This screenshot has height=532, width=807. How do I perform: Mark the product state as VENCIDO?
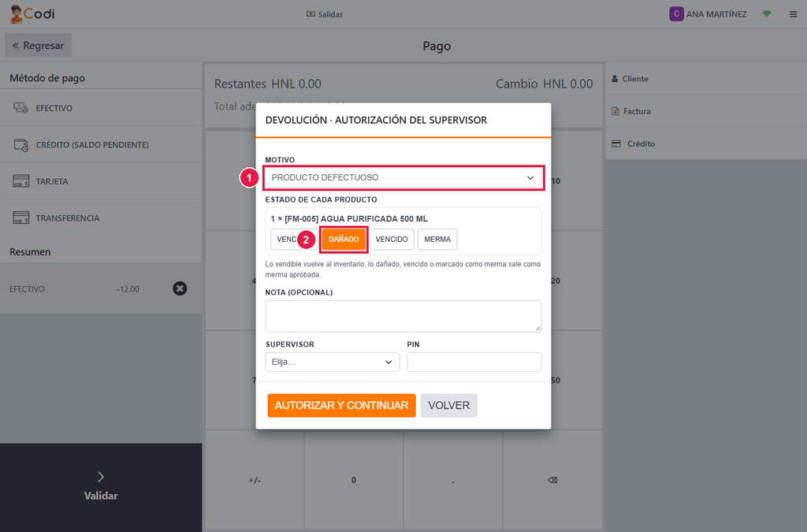click(x=392, y=240)
